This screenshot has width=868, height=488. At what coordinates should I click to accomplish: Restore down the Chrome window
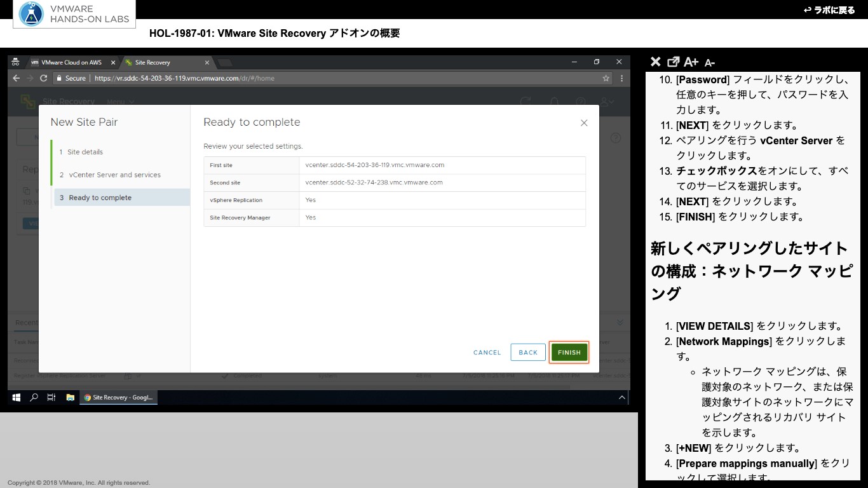pos(597,62)
